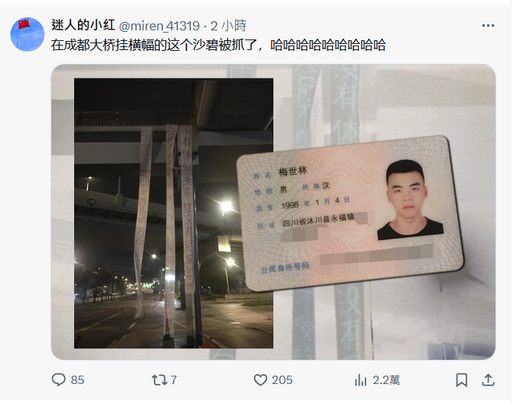Click the night bridge banner photo
Image resolution: width=524 pixels, height=403 pixels.
pyautogui.click(x=173, y=213)
